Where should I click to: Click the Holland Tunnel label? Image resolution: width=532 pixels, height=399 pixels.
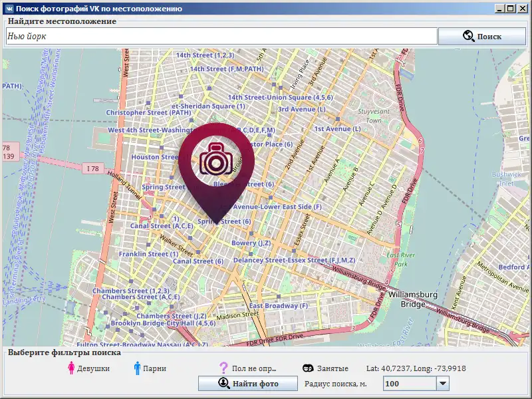tap(124, 185)
